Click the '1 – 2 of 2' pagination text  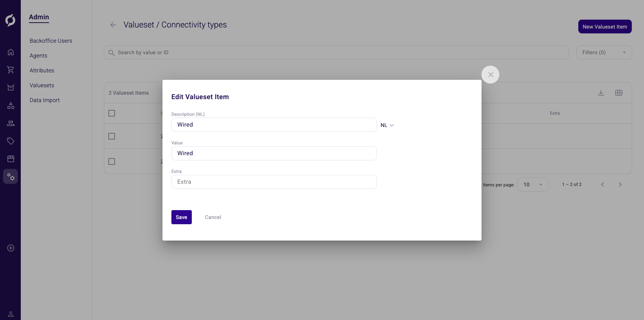[572, 185]
